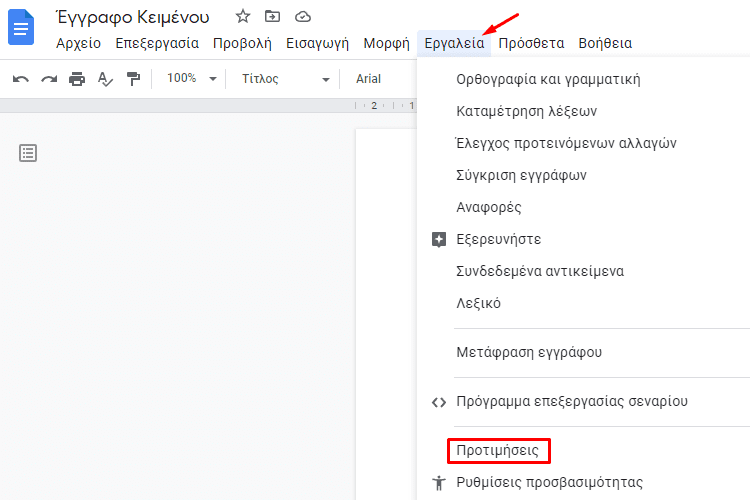Open the Arial font selector
750x500 pixels.
368,78
